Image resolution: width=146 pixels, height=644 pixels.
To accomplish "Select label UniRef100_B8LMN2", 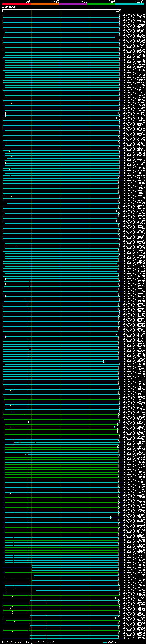I will pos(133,605).
